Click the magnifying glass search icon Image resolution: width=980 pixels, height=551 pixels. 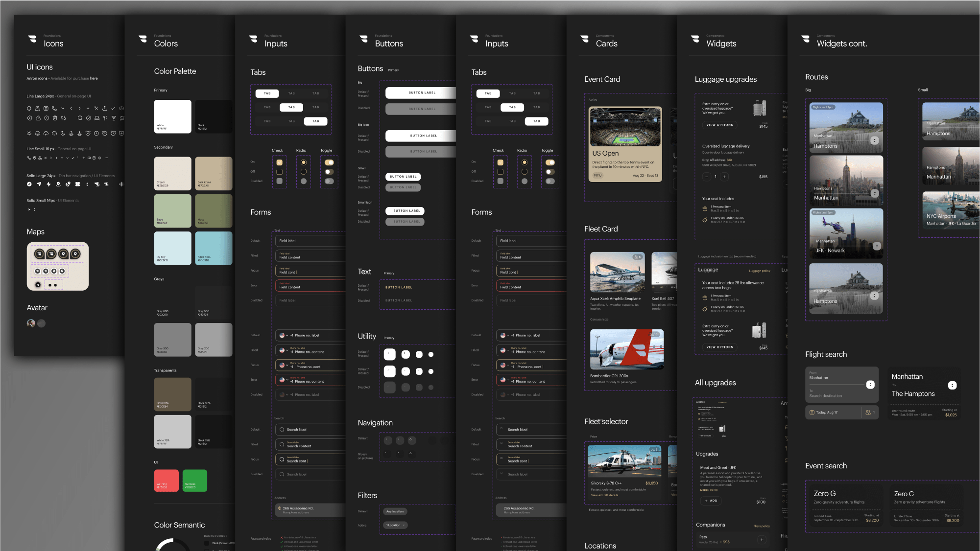pos(80,118)
